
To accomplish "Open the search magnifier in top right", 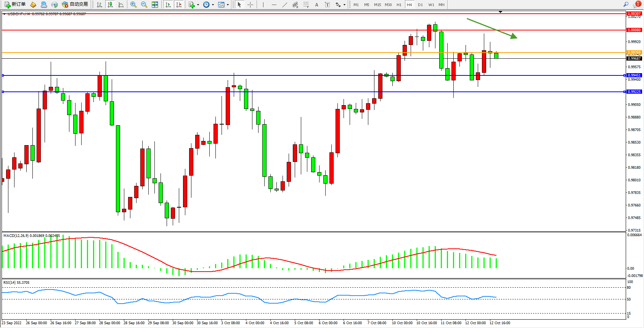I will (x=626, y=5).
